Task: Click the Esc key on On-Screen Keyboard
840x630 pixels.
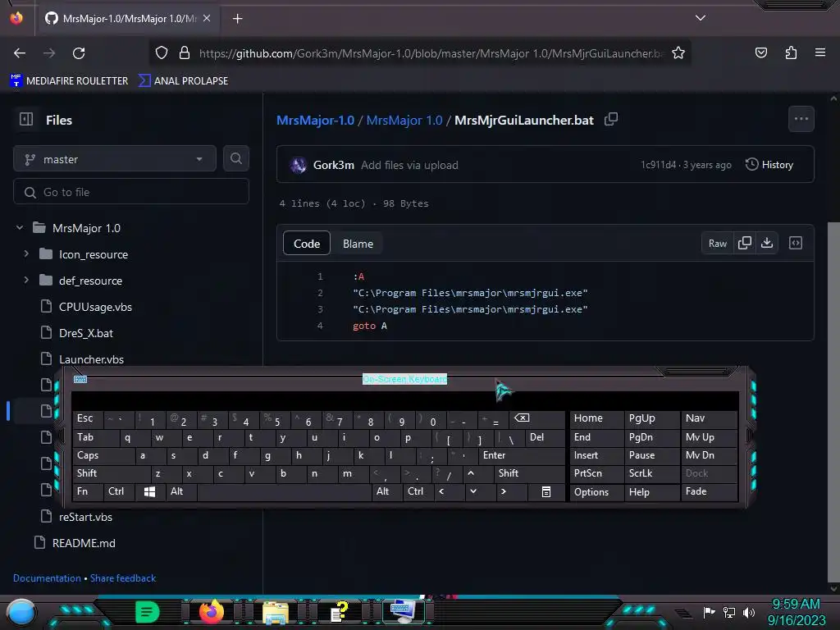Action: click(87, 418)
